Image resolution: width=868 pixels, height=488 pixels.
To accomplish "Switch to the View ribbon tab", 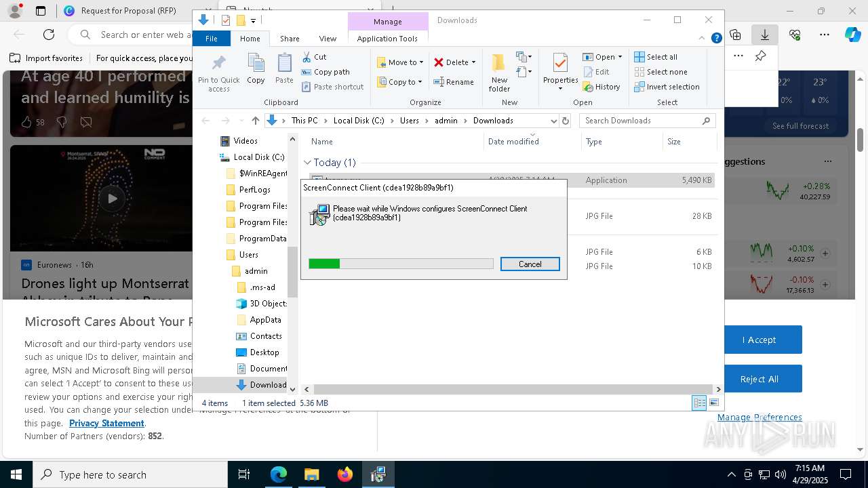I will pos(328,39).
